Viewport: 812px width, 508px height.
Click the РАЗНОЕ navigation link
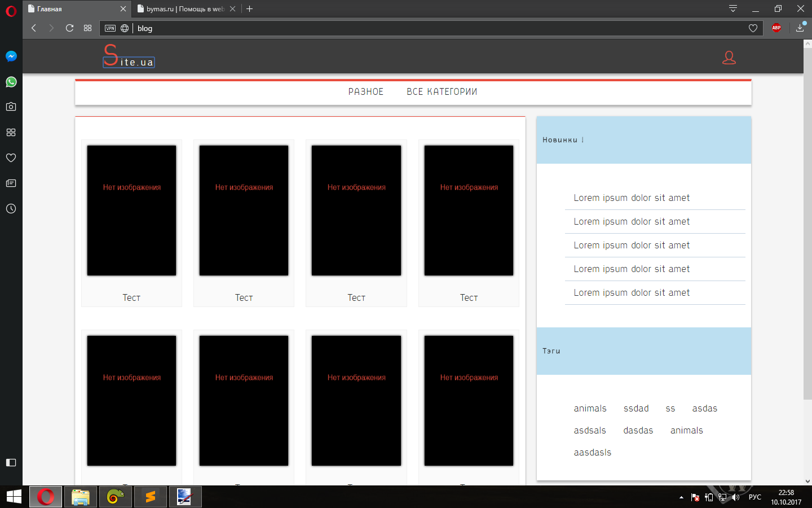tap(365, 91)
